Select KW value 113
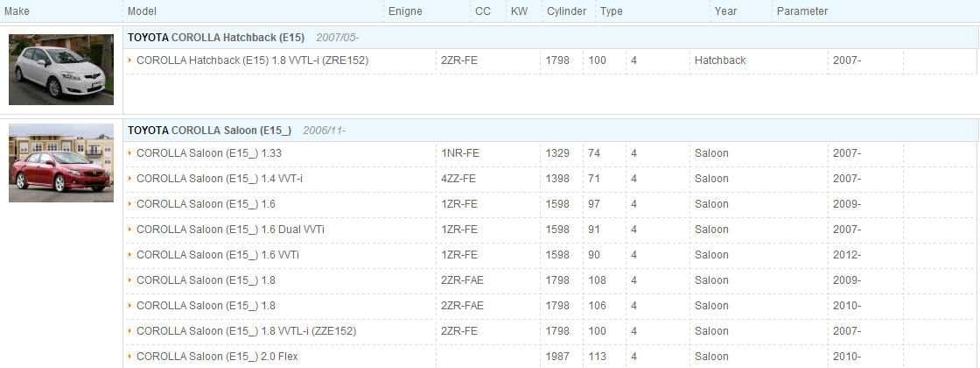This screenshot has width=980, height=368. (x=598, y=357)
